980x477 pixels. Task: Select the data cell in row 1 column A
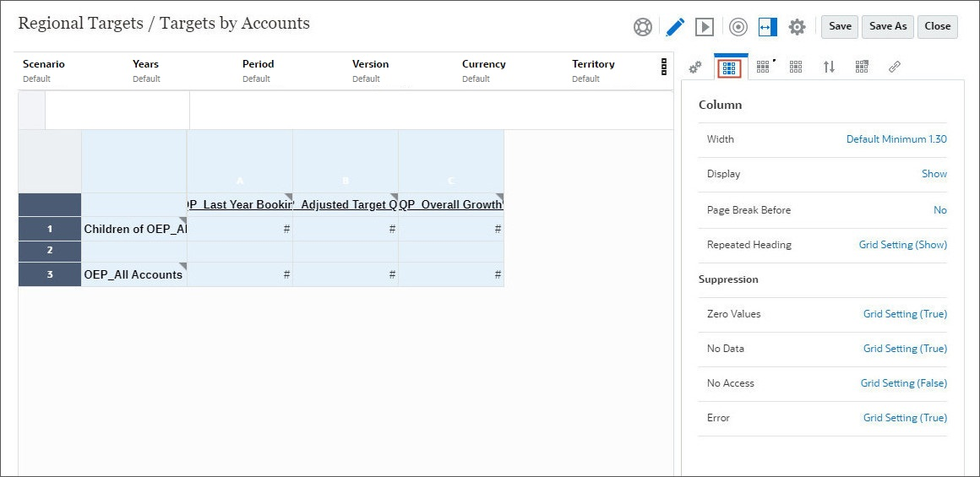pos(239,229)
